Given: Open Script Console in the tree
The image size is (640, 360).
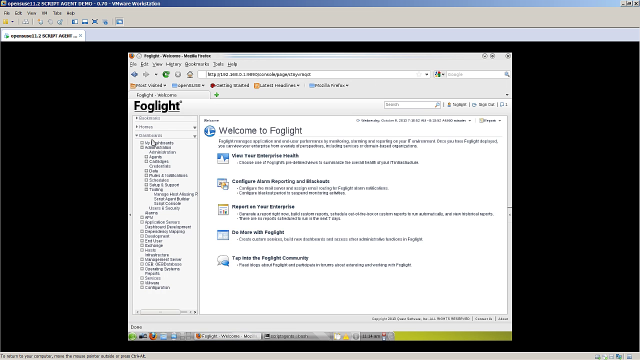Looking at the screenshot, I should coord(167,204).
